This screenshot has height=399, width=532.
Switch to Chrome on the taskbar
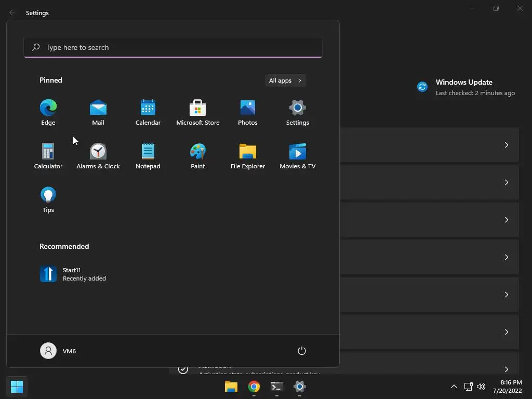[254, 387]
